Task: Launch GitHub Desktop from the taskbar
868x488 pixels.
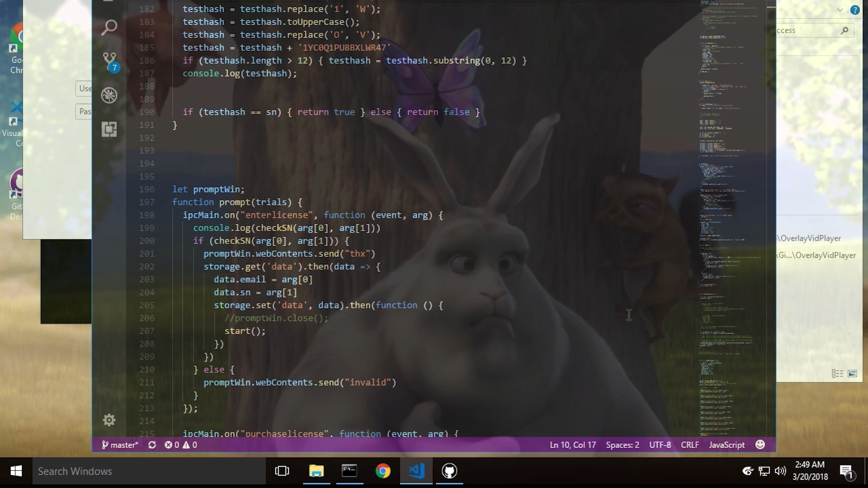Action: pos(449,471)
